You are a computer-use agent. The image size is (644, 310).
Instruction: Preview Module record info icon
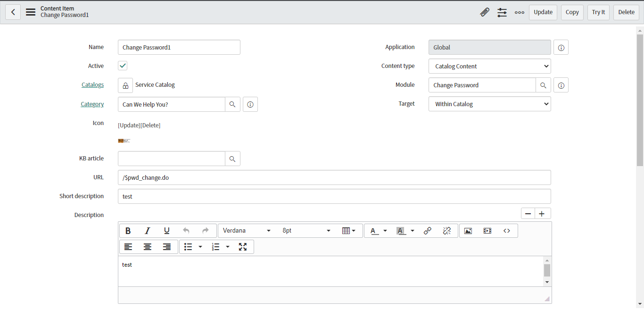click(x=561, y=85)
